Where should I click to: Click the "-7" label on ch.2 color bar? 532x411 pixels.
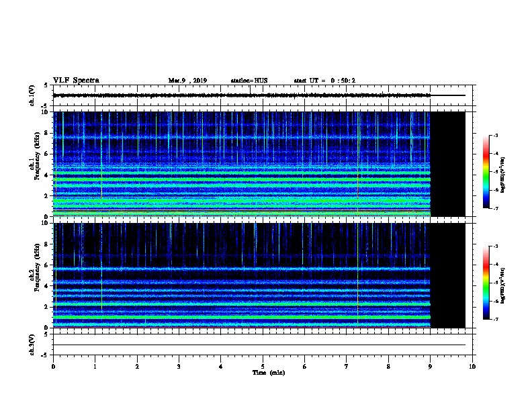tap(495, 320)
